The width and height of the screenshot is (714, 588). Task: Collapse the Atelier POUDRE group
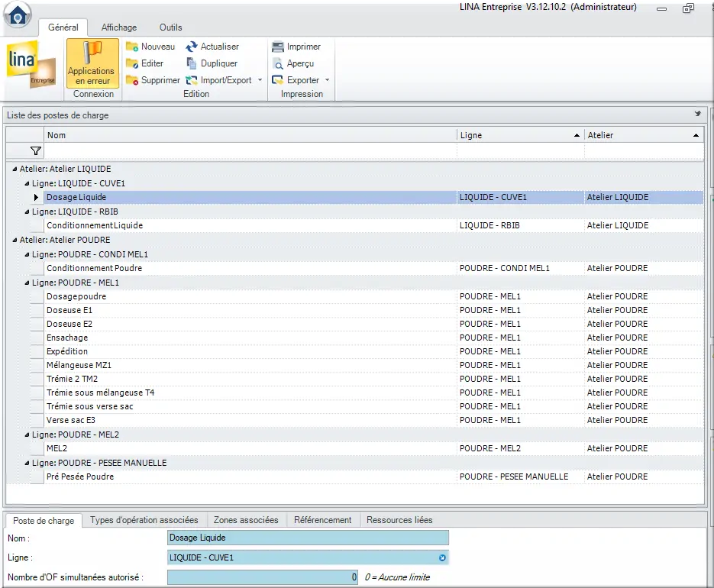click(15, 240)
